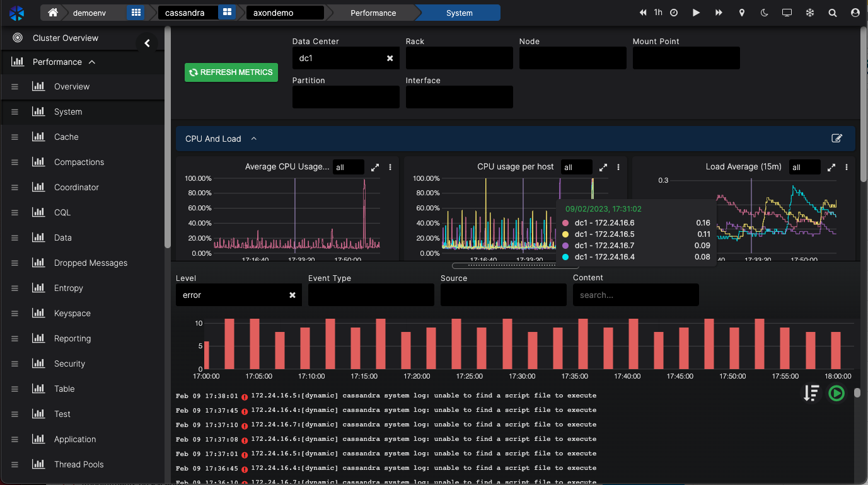Collapse the CPU And Load section
Image resolution: width=868 pixels, height=485 pixels.
(x=254, y=139)
